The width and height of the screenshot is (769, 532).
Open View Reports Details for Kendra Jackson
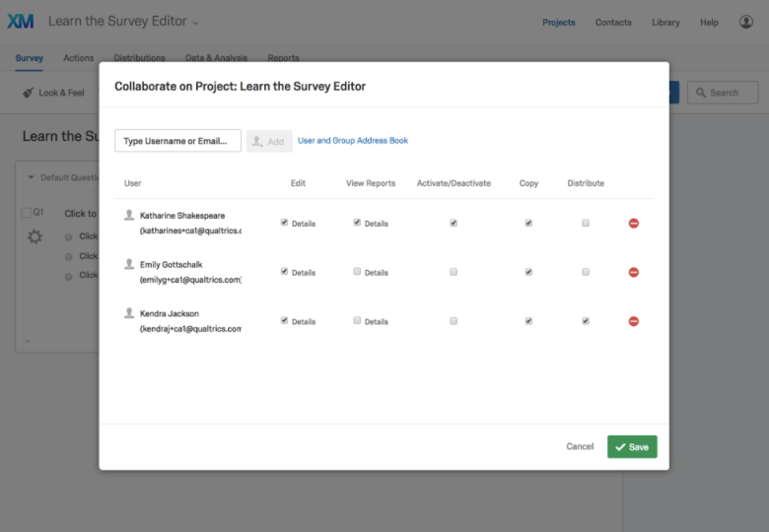(x=377, y=322)
